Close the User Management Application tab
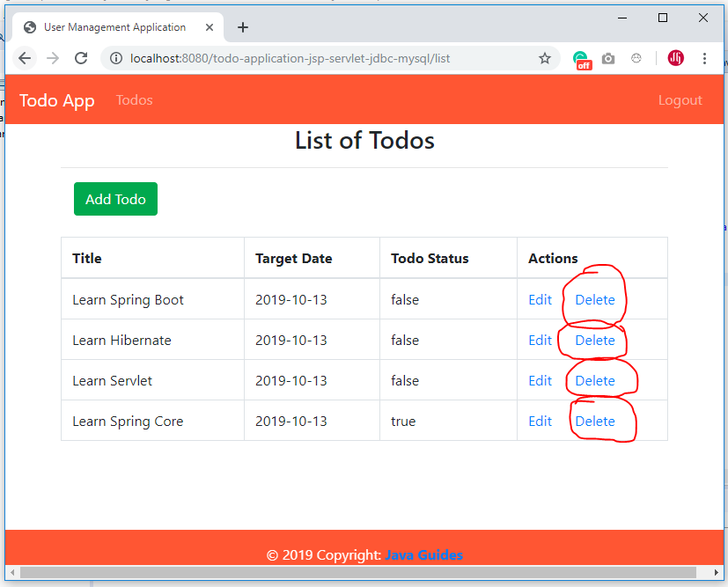Screen dimensions: 728x587 211,27
